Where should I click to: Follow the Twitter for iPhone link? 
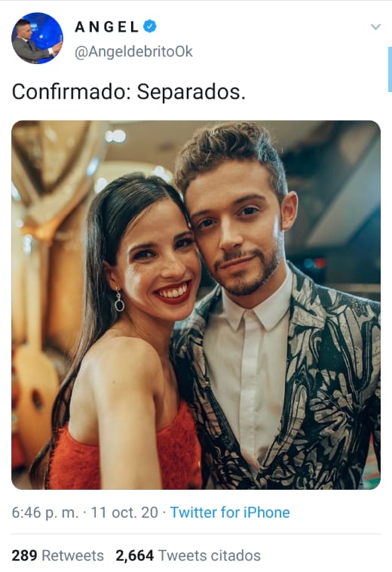click(230, 512)
